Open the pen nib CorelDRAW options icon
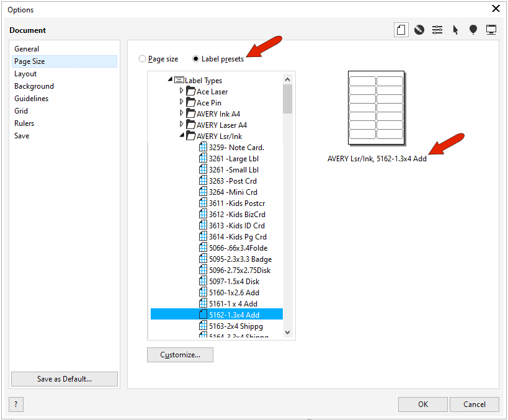508x420 pixels. (x=419, y=29)
